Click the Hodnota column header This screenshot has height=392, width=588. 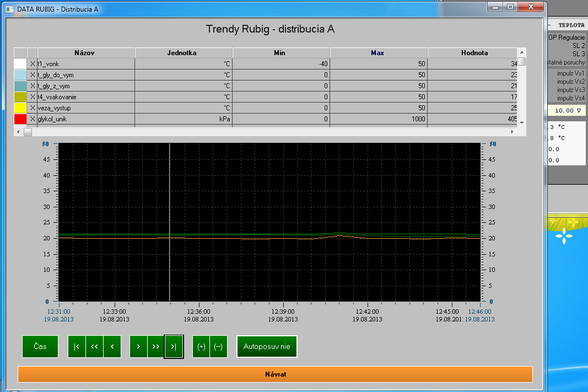(472, 53)
